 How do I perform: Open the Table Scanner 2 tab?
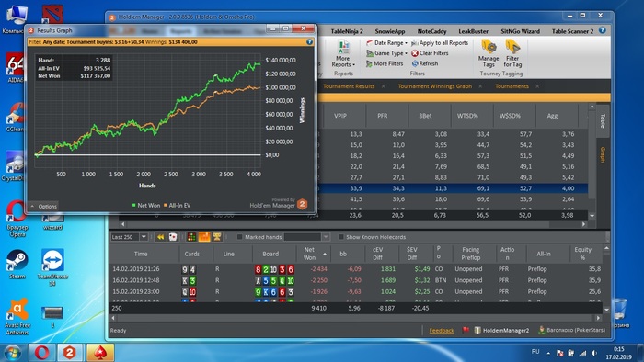click(x=572, y=31)
